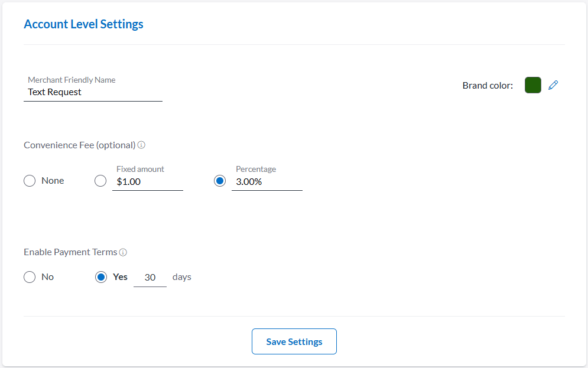Click the Merchant Friendly Name label
588x368 pixels.
pos(72,80)
